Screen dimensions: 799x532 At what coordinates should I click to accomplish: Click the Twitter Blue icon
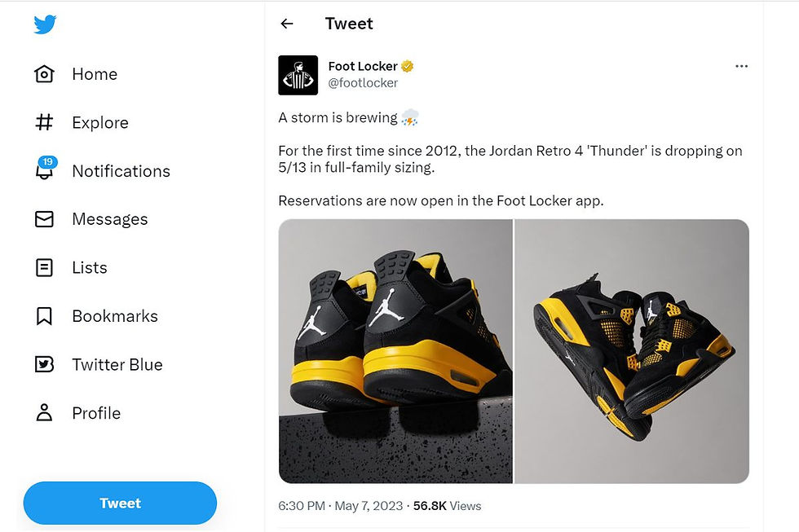click(x=44, y=364)
